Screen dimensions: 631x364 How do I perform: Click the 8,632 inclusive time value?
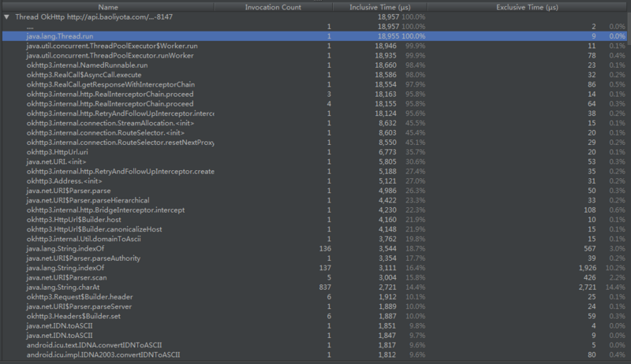click(x=387, y=123)
